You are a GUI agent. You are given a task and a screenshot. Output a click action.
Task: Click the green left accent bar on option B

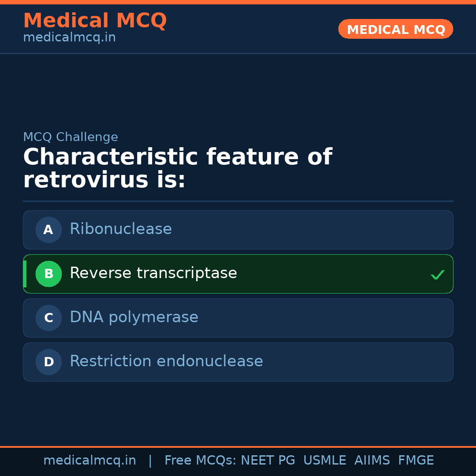point(24,274)
